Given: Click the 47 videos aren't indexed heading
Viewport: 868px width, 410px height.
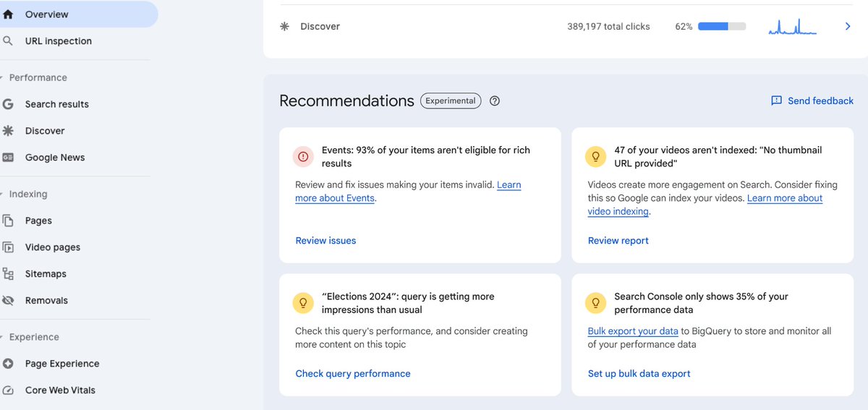Looking at the screenshot, I should pos(718,157).
